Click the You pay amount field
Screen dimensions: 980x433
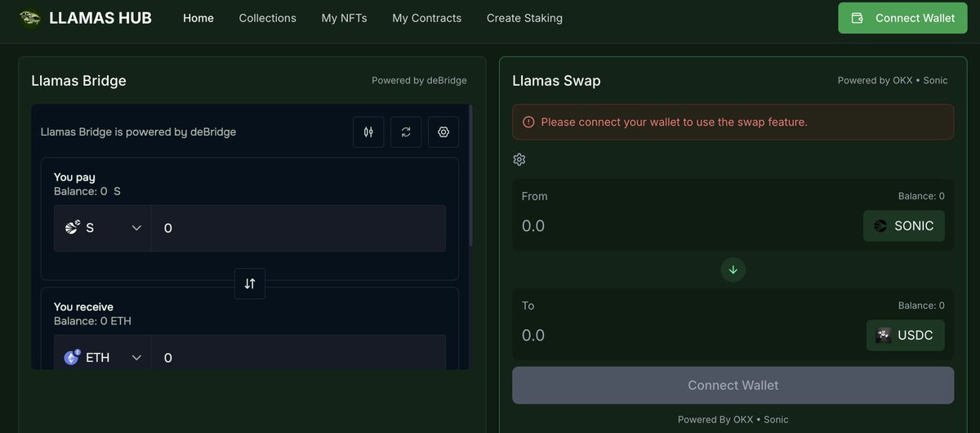pyautogui.click(x=298, y=228)
